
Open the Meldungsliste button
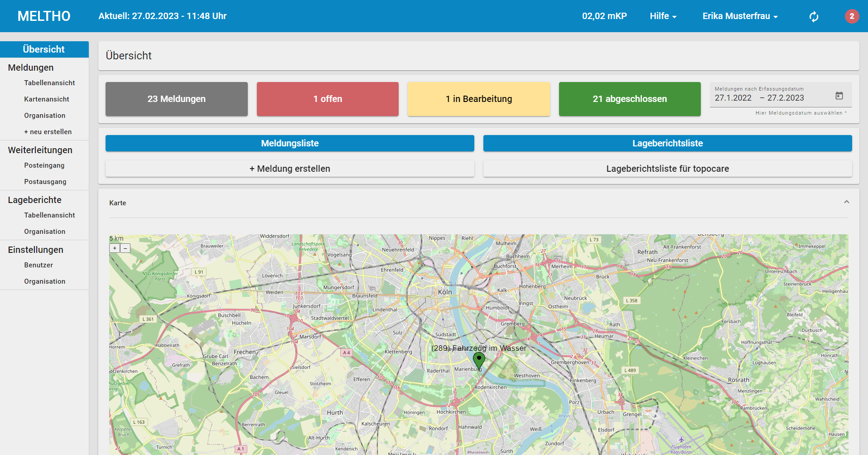click(289, 143)
